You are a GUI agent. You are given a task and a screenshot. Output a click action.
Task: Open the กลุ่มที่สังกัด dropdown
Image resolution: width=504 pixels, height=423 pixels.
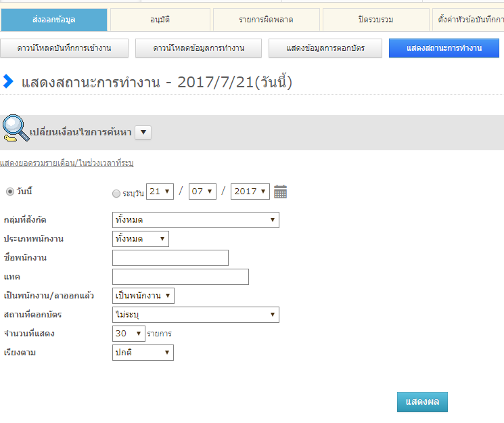[x=196, y=220]
